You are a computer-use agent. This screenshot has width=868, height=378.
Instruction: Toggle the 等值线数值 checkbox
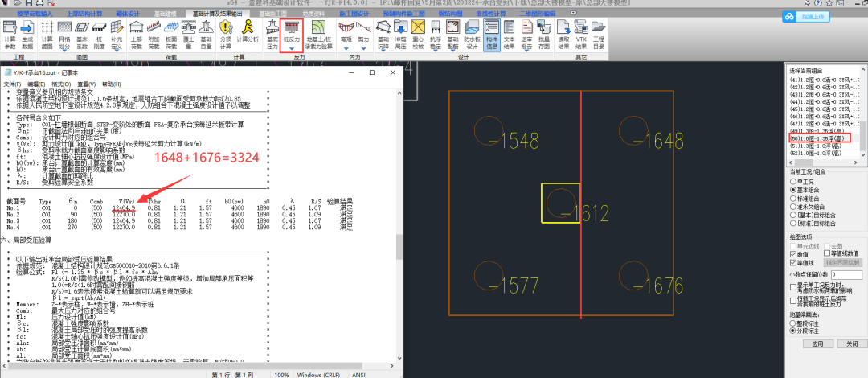pyautogui.click(x=827, y=254)
